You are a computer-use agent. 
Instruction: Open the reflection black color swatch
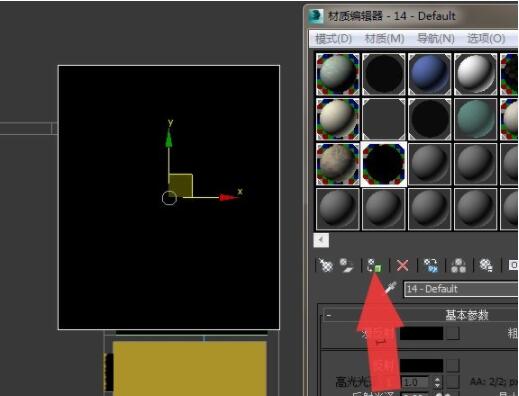421,366
